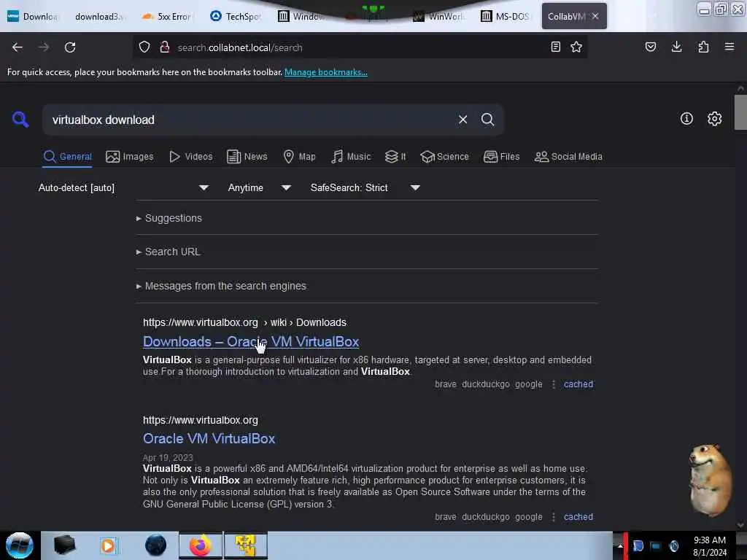Expand Messages from the search engines

coord(221,286)
